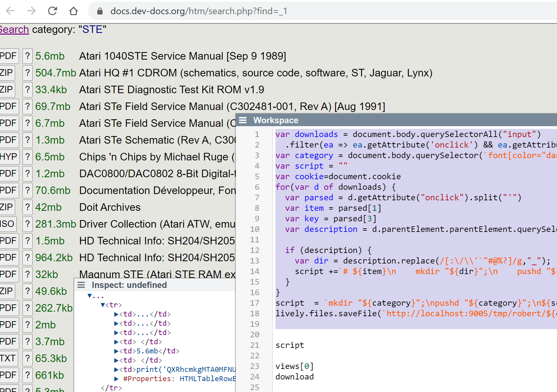Go to the browser home page icon
The height and width of the screenshot is (392, 557).
coord(74,11)
